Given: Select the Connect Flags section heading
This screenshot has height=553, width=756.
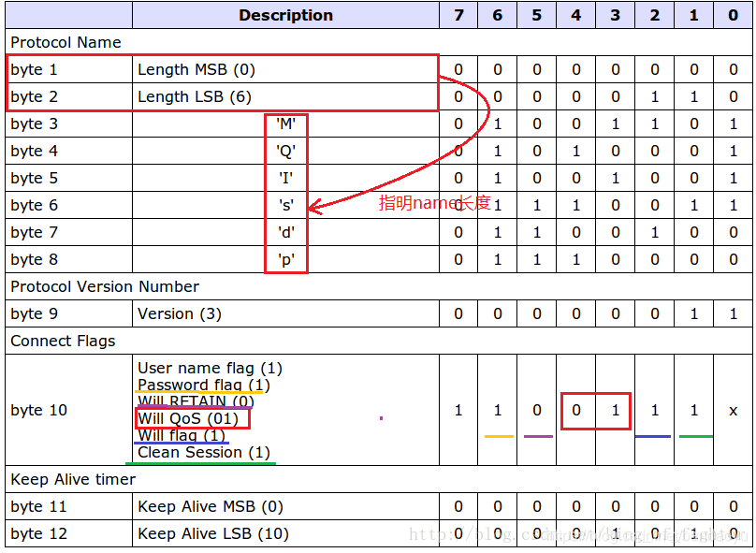Looking at the screenshot, I should tap(63, 341).
